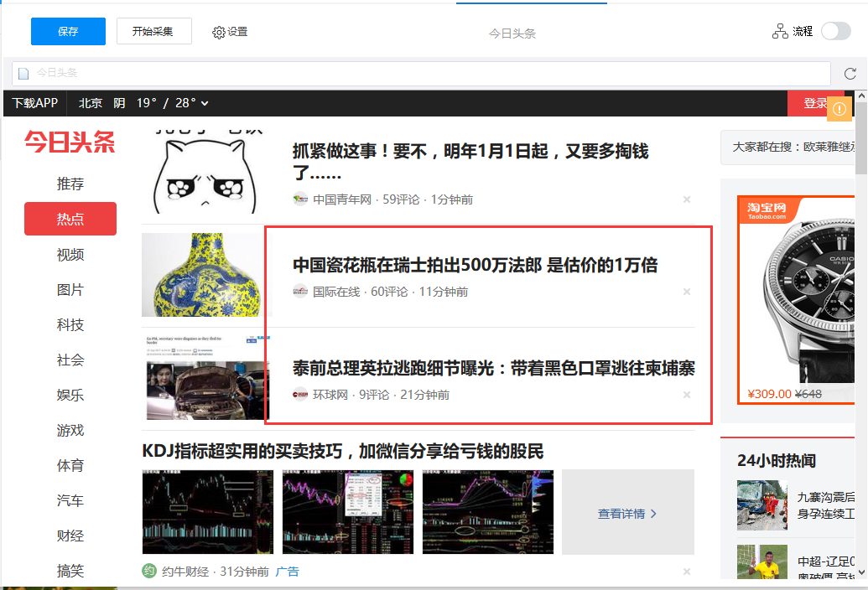
Task: Click the 国际在线 source icon
Action: [x=300, y=292]
